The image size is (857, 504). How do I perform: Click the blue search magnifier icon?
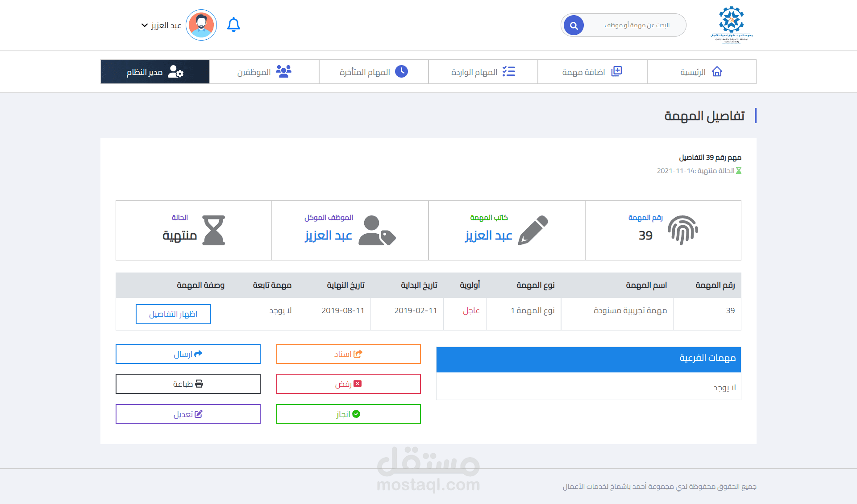tap(574, 25)
